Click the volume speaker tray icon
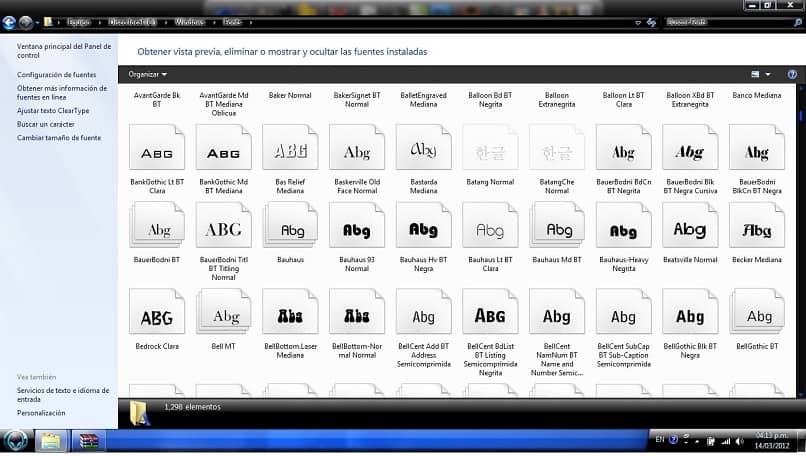Screen dimensions: 806x456 pyautogui.click(x=740, y=441)
